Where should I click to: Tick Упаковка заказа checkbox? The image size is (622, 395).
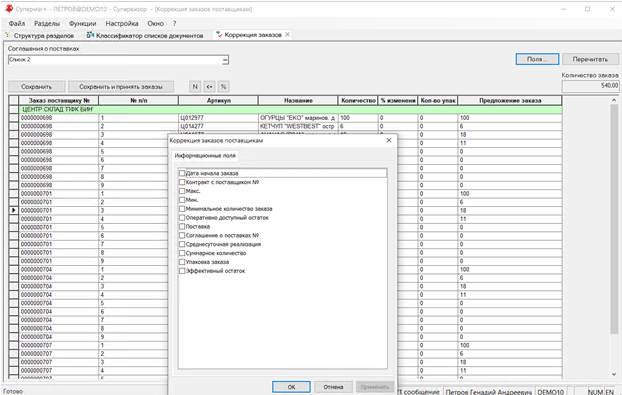click(182, 262)
